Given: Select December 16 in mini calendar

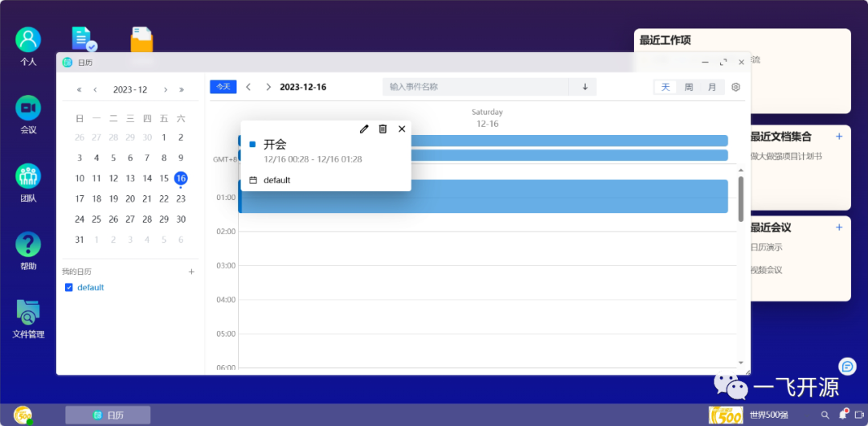Looking at the screenshot, I should click(181, 178).
